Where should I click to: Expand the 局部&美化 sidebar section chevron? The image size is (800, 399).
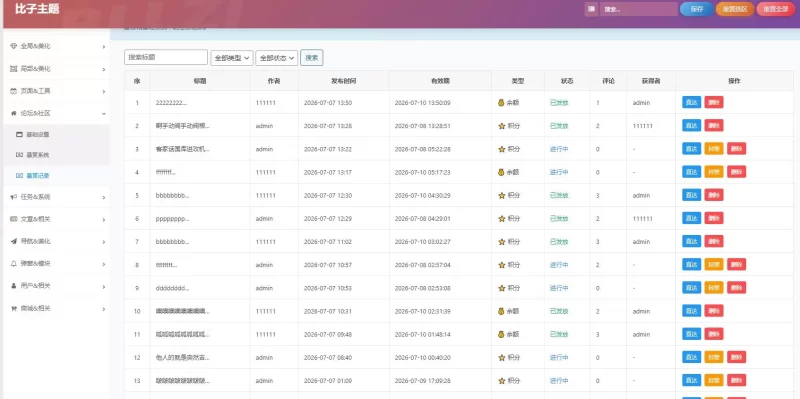(x=104, y=69)
